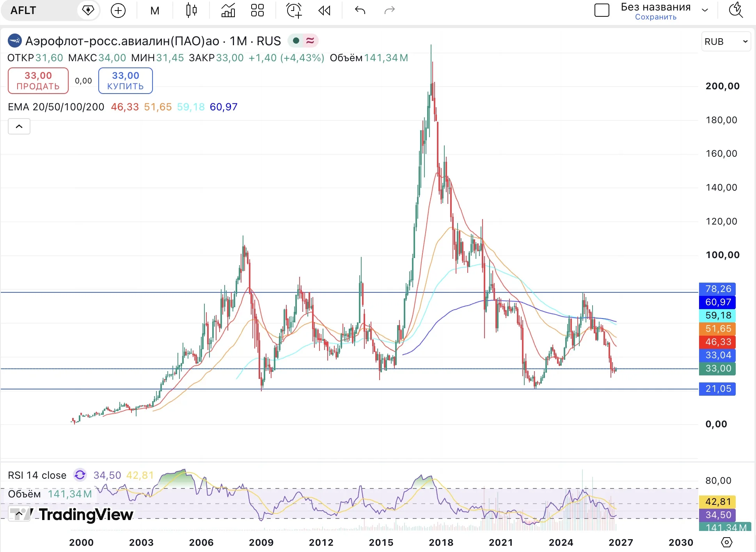Select the EMA 20/50/100/200 indicator legend
Image resolution: width=756 pixels, height=552 pixels.
(56, 107)
